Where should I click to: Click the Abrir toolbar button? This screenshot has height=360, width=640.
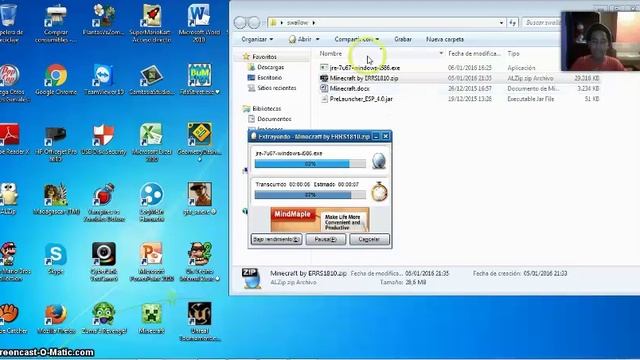[300, 39]
